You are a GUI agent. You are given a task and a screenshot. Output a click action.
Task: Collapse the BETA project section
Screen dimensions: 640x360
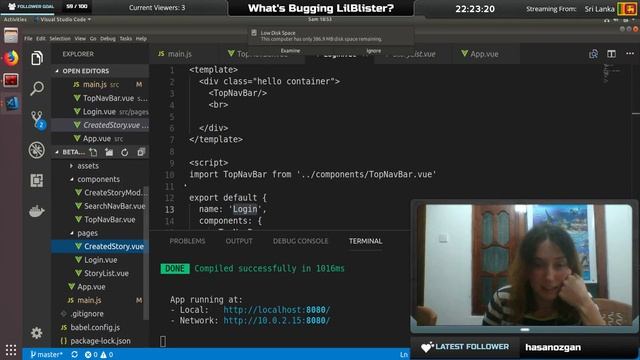point(57,152)
